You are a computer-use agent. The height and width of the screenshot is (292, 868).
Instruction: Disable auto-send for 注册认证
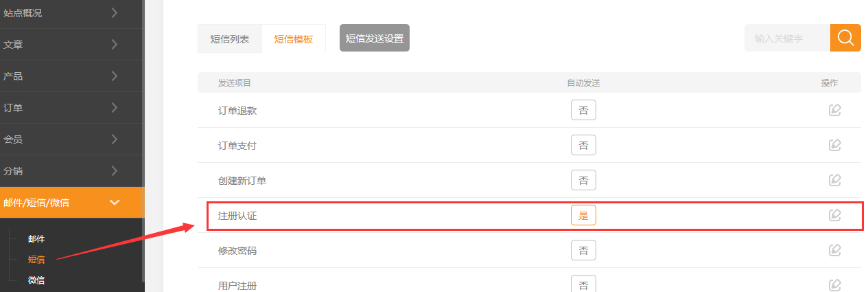tap(583, 215)
